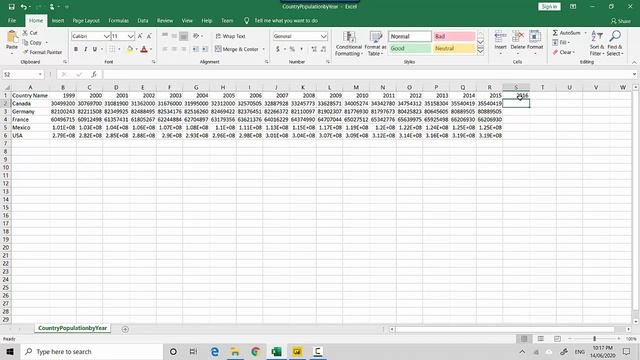Viewport: 640px width, 360px height.
Task: Open the File menu tab
Action: click(x=12, y=20)
